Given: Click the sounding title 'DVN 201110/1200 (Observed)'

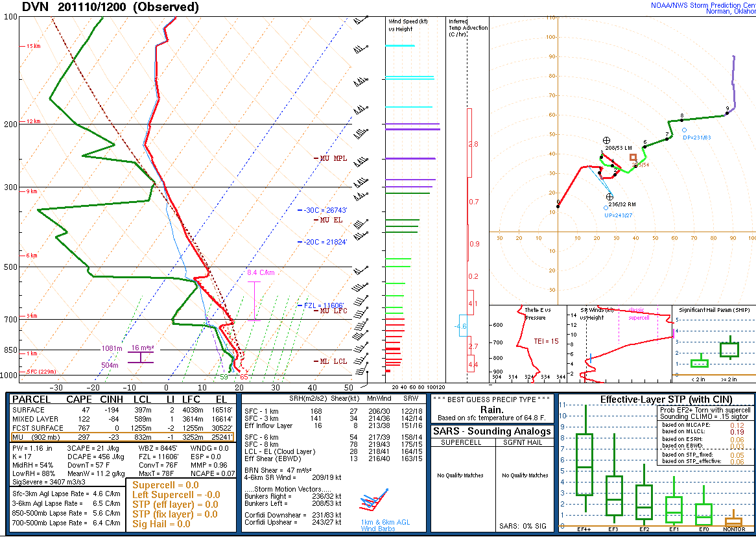Looking at the screenshot, I should (x=111, y=6).
